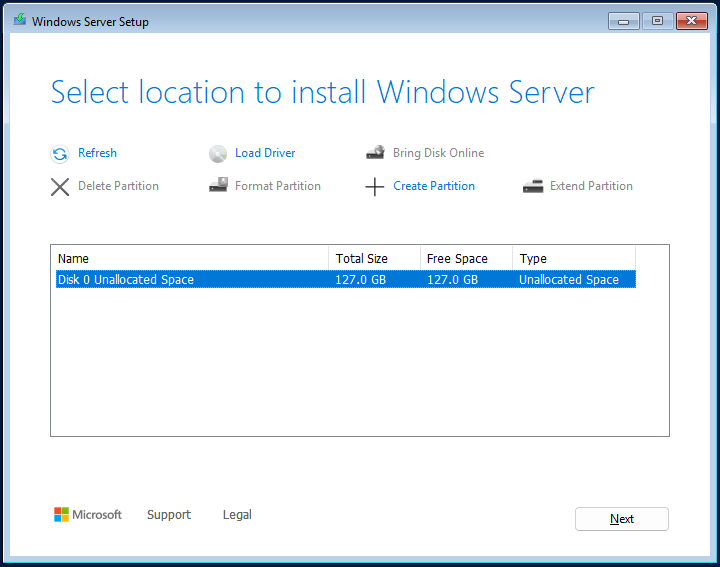Click the Create Partition link
This screenshot has height=567, width=720.
[434, 186]
